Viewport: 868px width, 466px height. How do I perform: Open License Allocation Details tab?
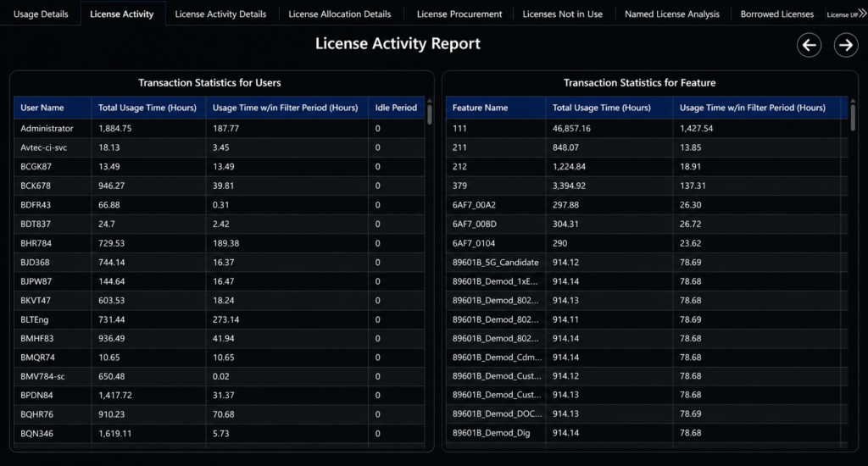(x=339, y=14)
